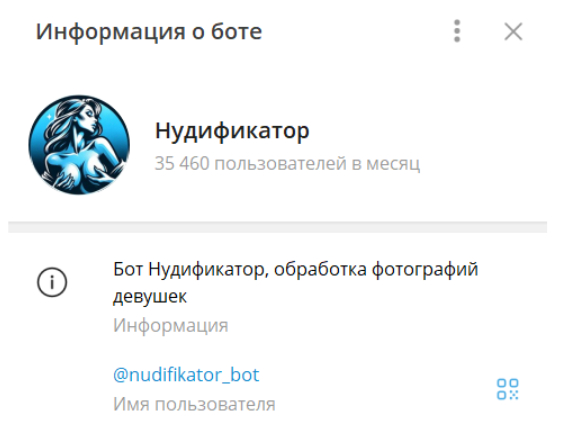This screenshot has width=561, height=429.
Task: Copy the username by clicking its blue text
Action: click(186, 375)
